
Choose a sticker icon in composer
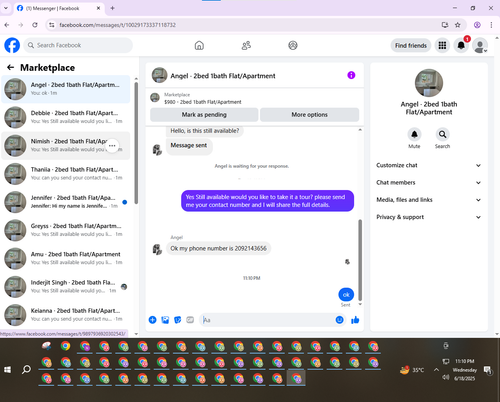[178, 320]
